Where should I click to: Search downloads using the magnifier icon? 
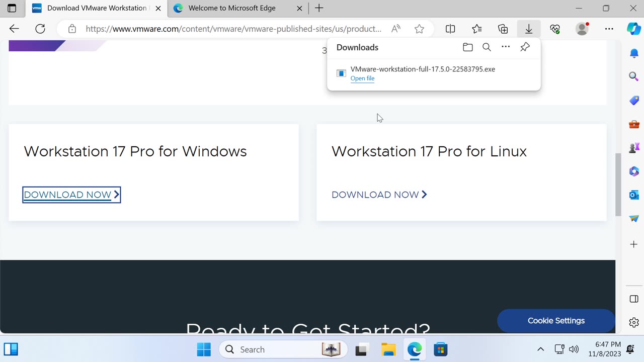[x=487, y=47]
